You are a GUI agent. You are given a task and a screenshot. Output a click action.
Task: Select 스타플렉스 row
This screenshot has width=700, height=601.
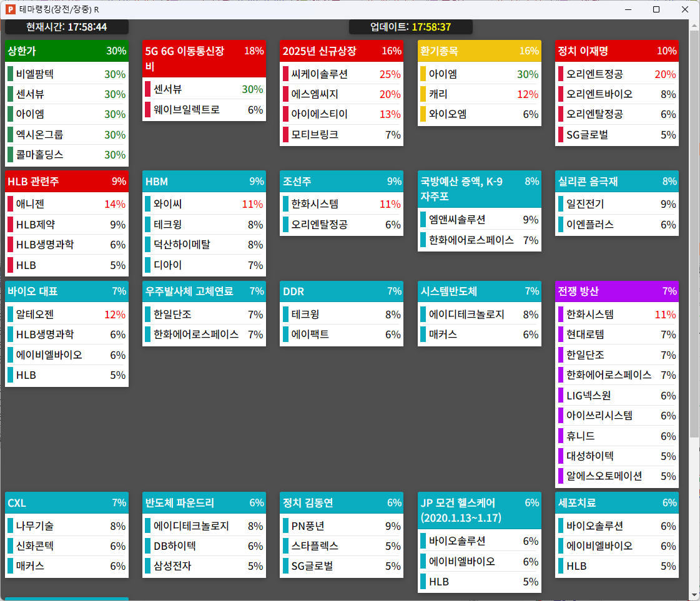[342, 546]
